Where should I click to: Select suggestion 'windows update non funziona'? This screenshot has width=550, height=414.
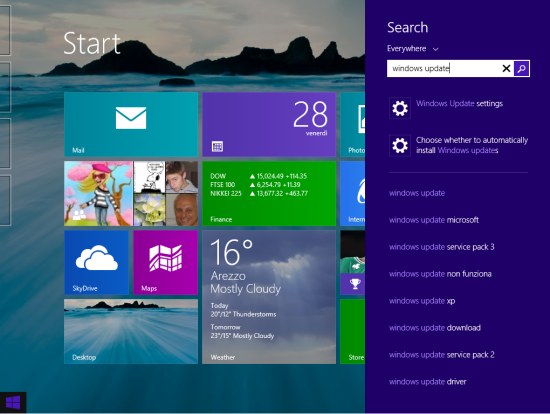point(440,274)
